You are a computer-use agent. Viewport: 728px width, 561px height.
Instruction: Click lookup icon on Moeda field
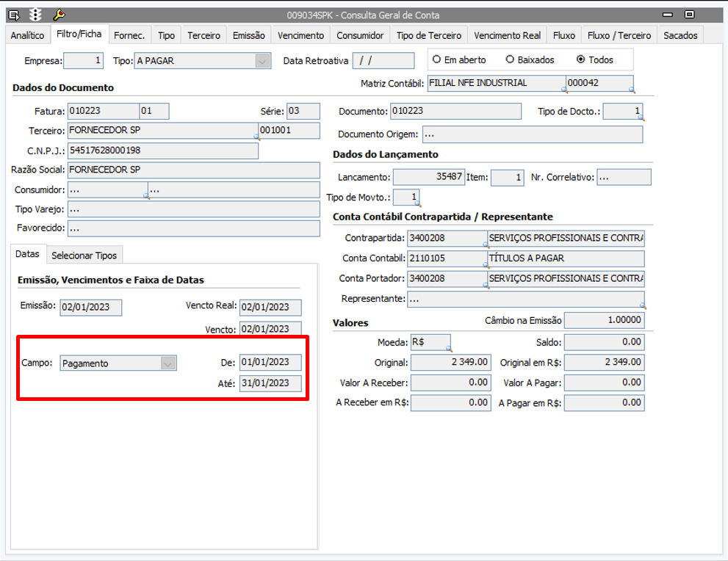pyautogui.click(x=448, y=348)
